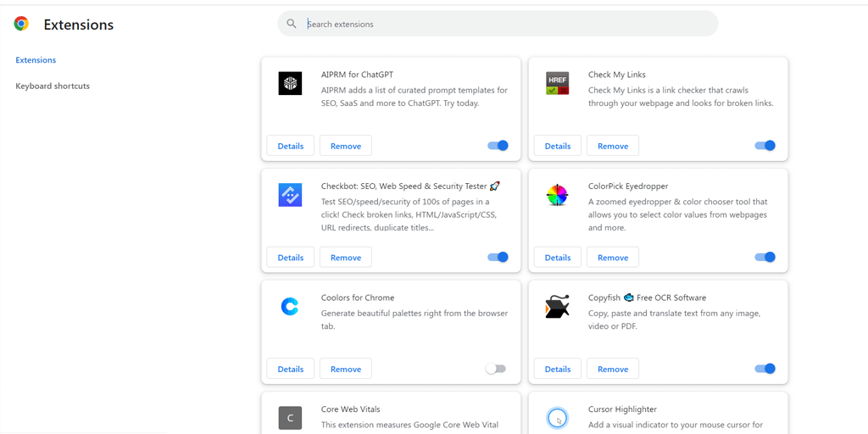The width and height of the screenshot is (868, 434).
Task: Focus the Search extensions field
Action: [x=509, y=25]
